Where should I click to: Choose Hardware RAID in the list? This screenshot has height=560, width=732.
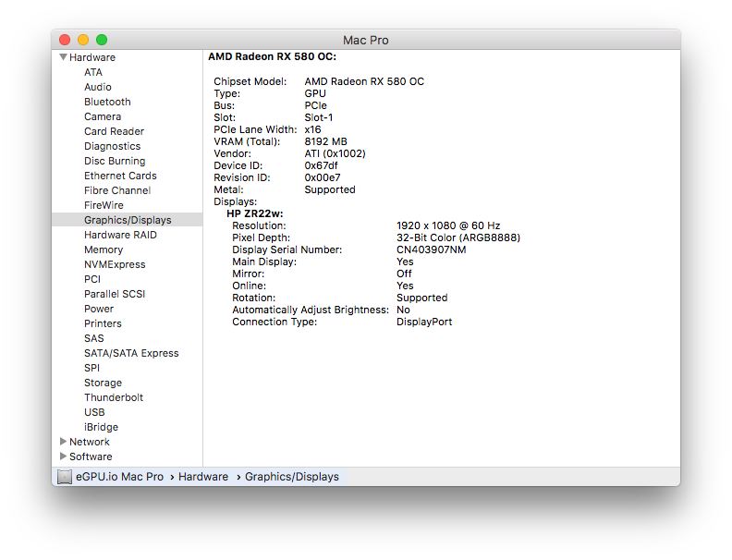pos(120,235)
